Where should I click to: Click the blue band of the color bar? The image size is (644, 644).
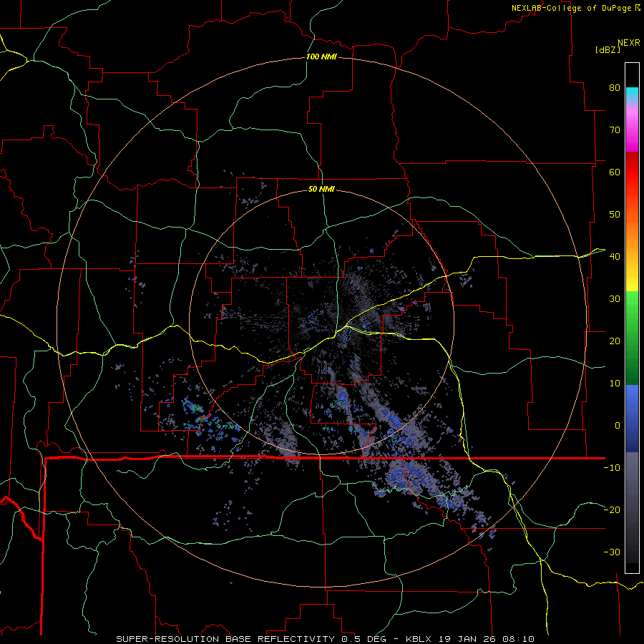tap(632, 419)
